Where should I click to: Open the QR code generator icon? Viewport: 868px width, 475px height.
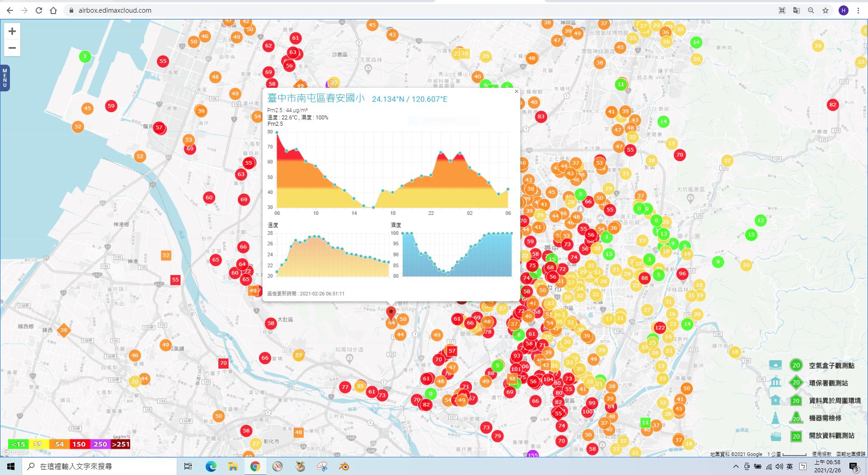782,10
